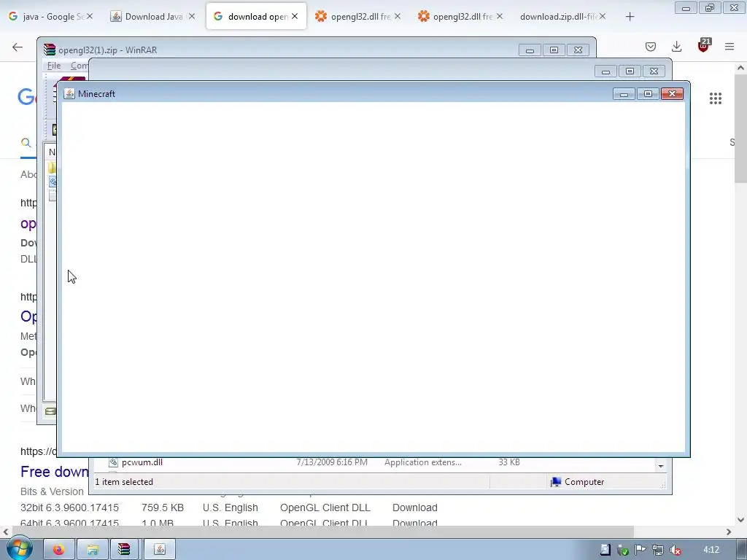The image size is (747, 560).
Task: Maximize the opengl32(1).zip WinRAR window
Action: point(554,50)
